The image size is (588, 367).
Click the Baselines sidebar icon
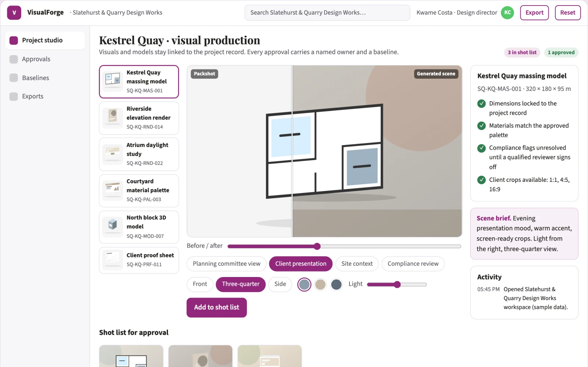tap(14, 78)
